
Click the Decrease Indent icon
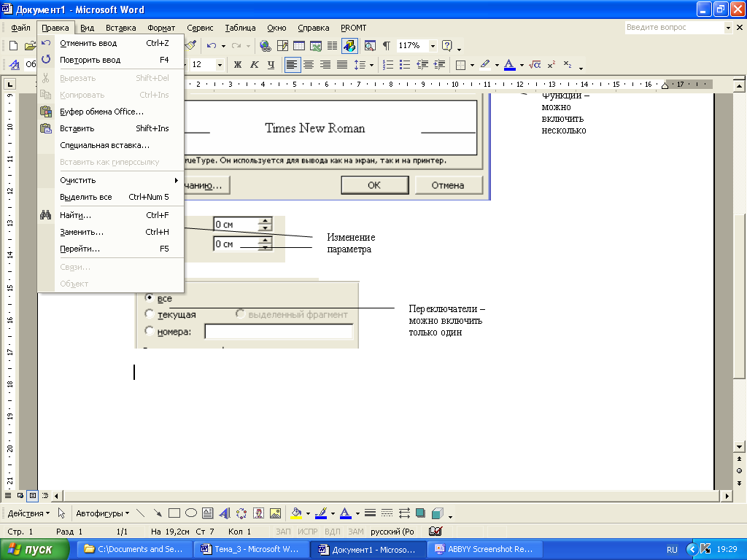pyautogui.click(x=422, y=64)
